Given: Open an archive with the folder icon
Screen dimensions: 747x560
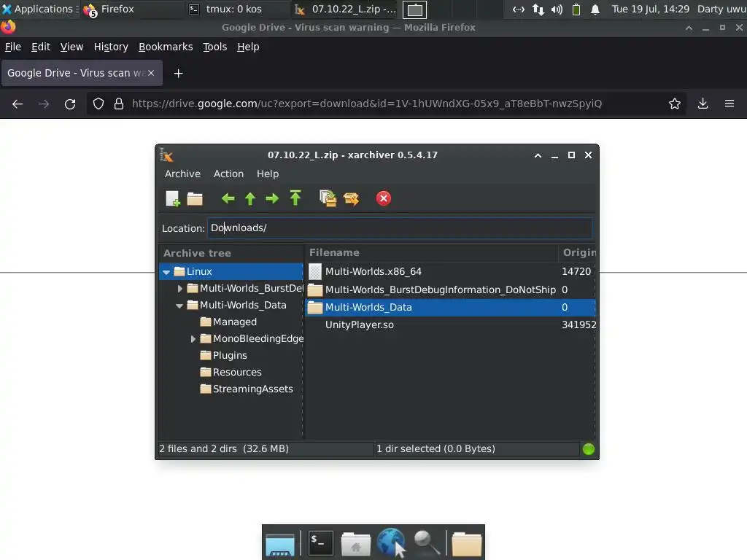Looking at the screenshot, I should tap(194, 198).
